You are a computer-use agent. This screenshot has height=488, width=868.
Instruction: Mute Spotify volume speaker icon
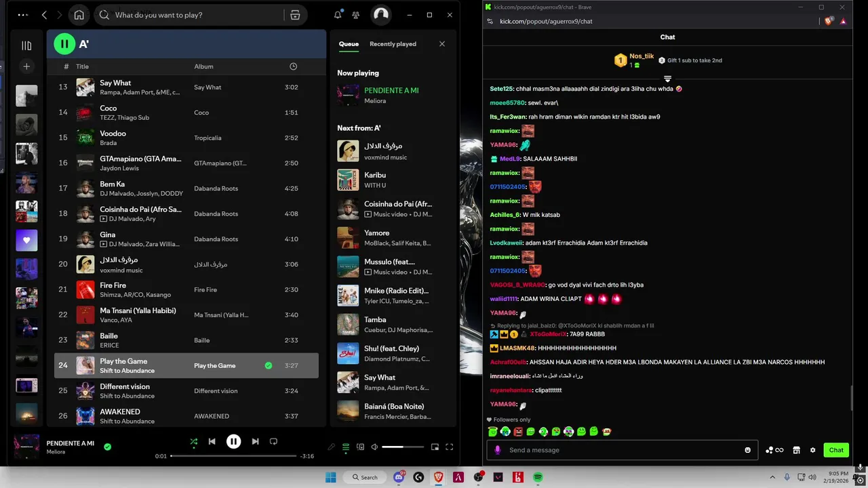tap(374, 447)
